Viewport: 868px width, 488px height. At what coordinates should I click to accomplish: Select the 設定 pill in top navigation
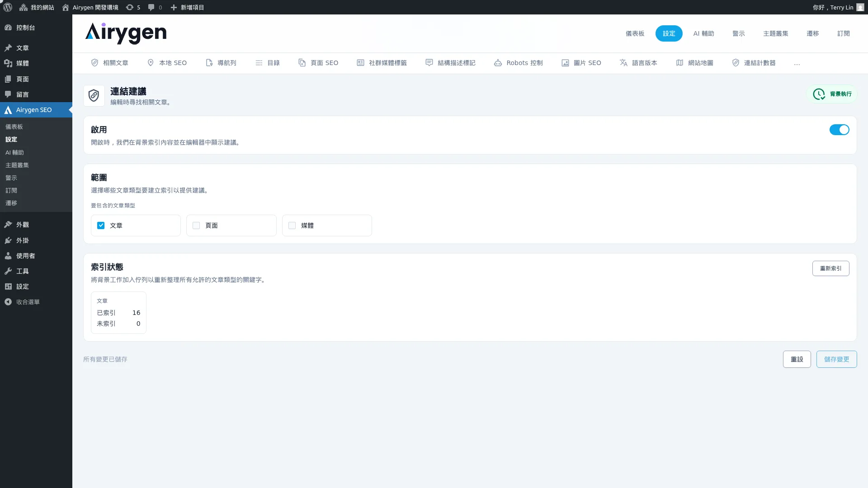669,33
